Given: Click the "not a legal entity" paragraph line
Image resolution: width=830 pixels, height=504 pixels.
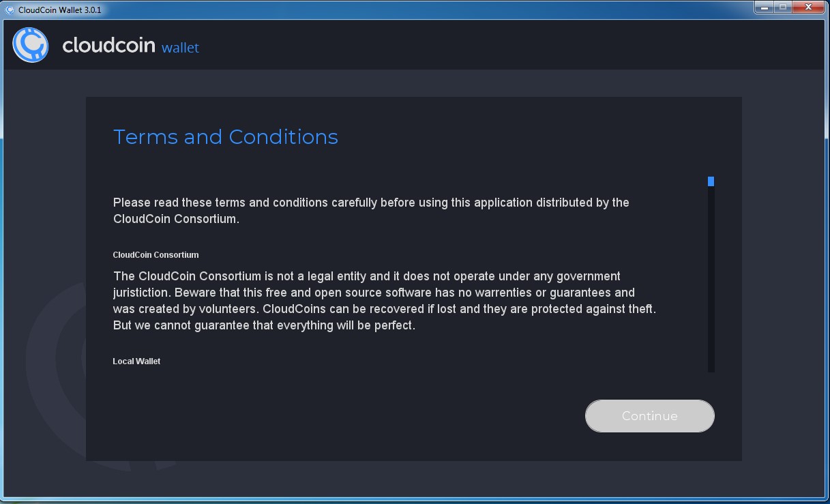Looking at the screenshot, I should point(367,276).
